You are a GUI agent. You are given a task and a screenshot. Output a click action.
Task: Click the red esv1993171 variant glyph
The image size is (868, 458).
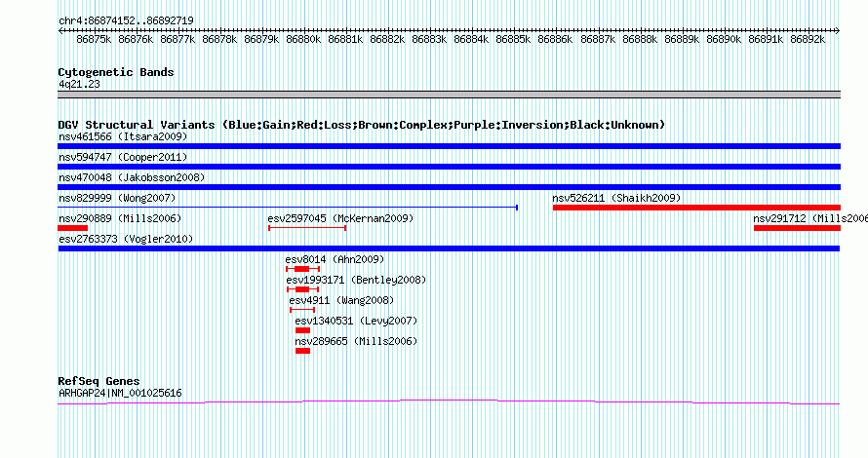(302, 289)
